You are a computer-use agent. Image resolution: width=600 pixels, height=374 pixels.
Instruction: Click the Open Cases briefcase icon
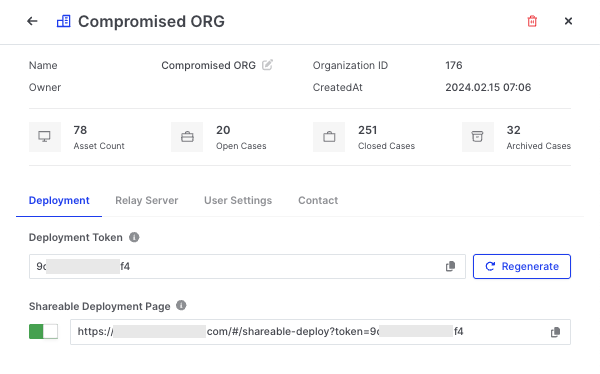point(187,137)
